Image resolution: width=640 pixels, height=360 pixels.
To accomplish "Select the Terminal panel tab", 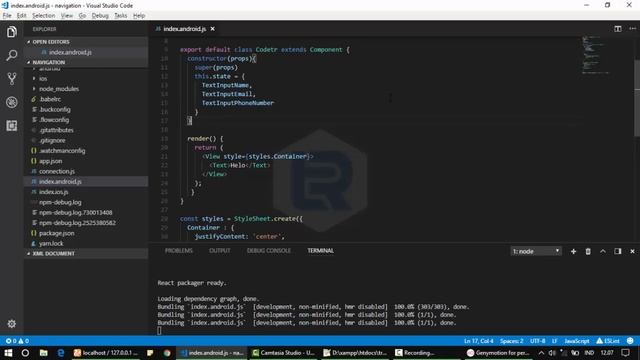I will coord(320,251).
